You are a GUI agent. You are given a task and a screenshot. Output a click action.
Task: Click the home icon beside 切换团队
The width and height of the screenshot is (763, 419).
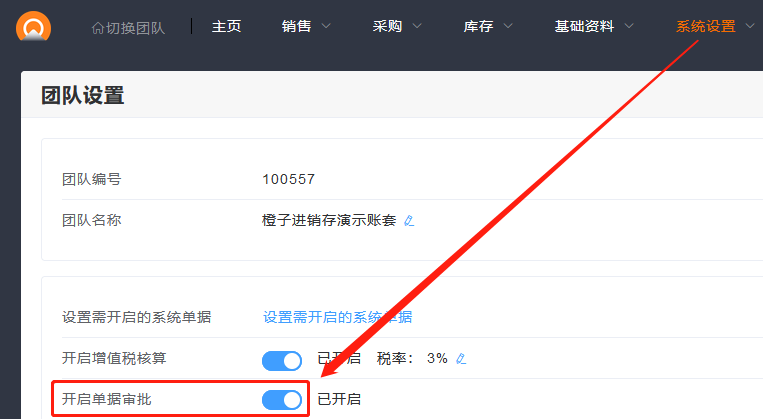coord(97,27)
